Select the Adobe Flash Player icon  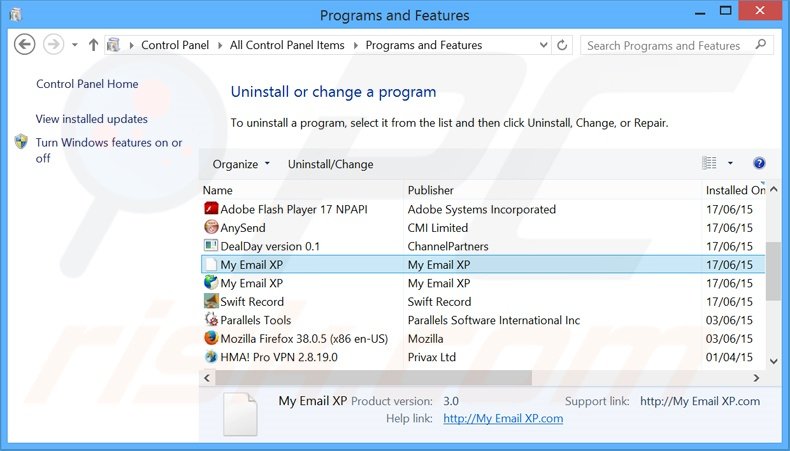pyautogui.click(x=211, y=209)
